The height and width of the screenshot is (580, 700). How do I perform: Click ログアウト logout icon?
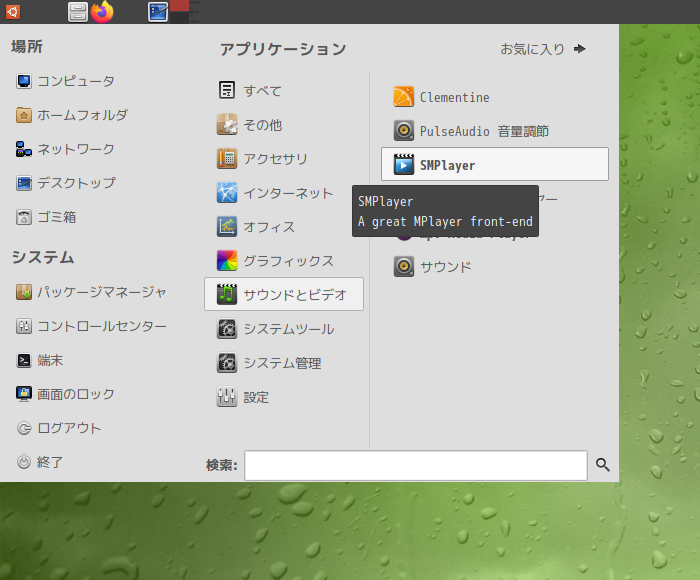pos(24,428)
